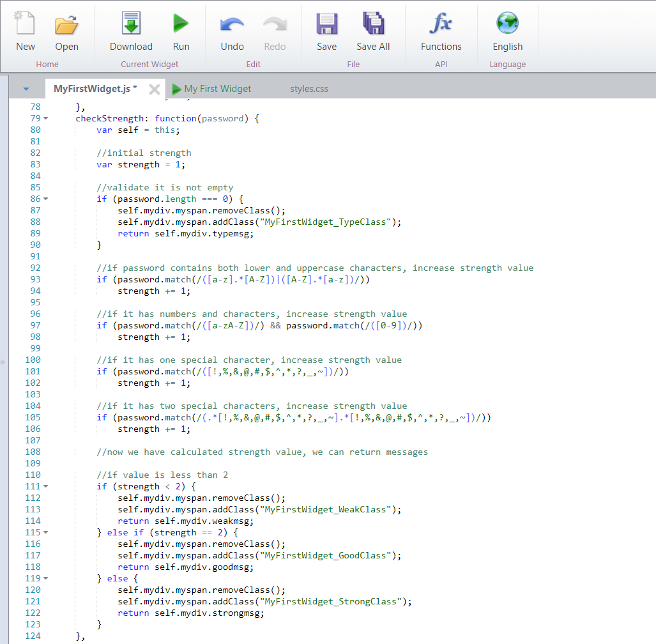Click line number 105 in the gutter

pyautogui.click(x=33, y=417)
